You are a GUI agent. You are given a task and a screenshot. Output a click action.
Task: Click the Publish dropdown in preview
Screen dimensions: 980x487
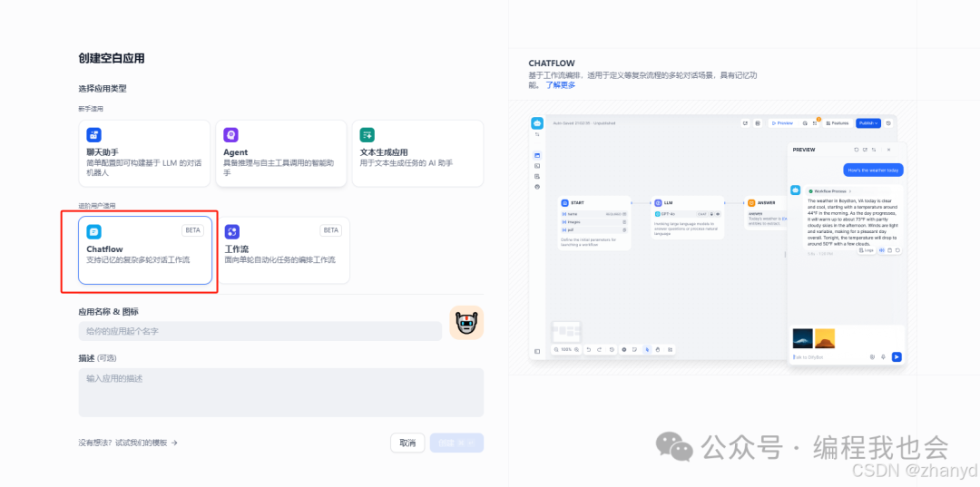[867, 122]
